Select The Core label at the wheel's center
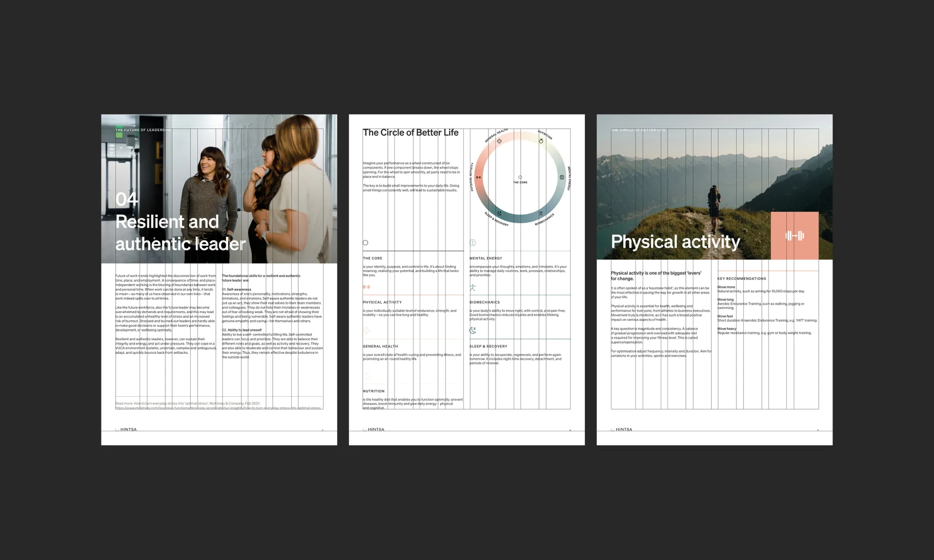 (x=521, y=182)
